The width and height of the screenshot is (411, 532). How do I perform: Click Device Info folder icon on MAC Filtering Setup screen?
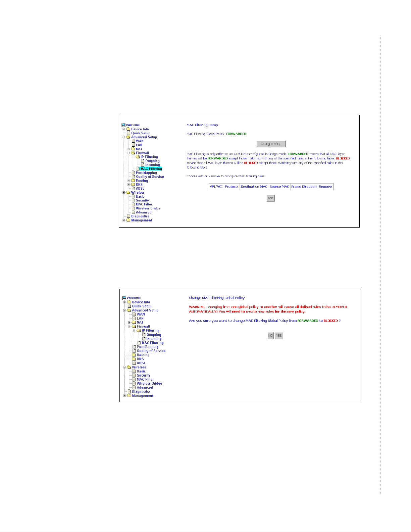[128, 129]
